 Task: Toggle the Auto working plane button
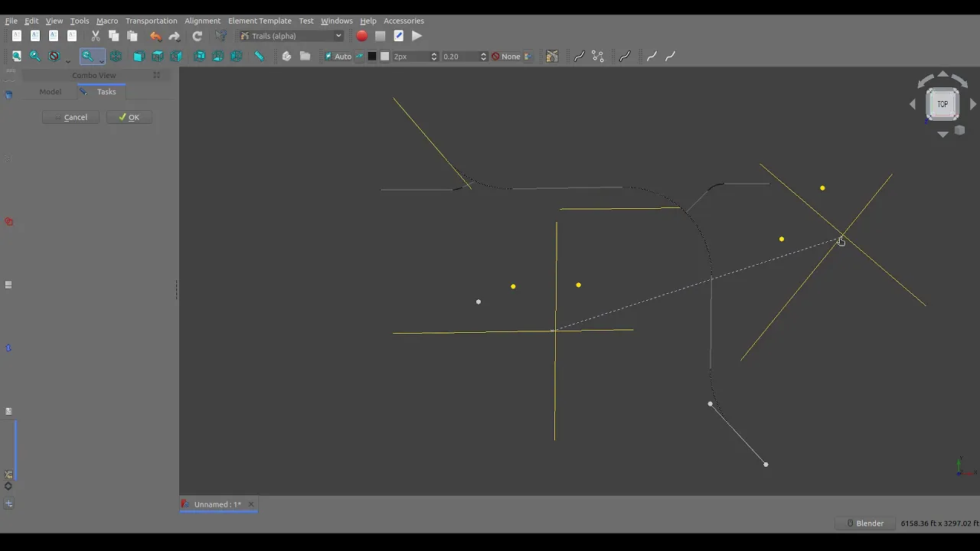(x=338, y=57)
